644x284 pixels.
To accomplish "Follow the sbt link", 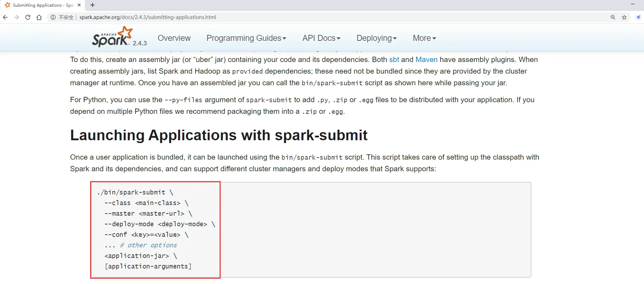I will pyautogui.click(x=394, y=60).
